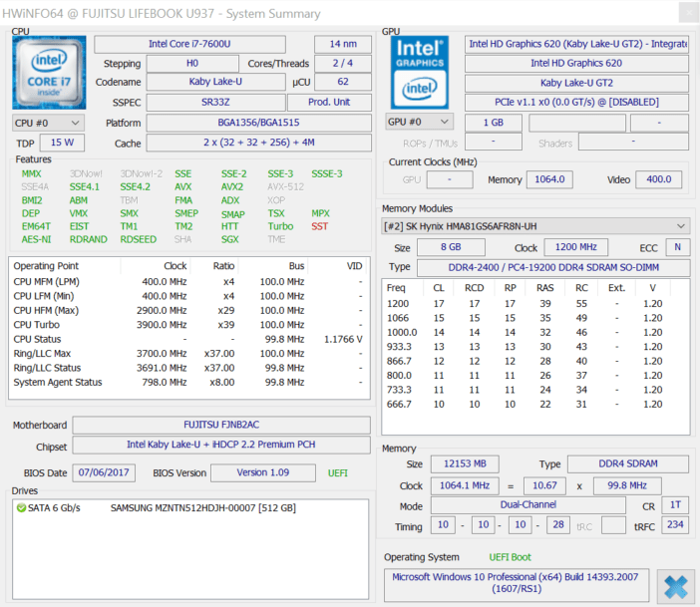The width and height of the screenshot is (700, 607).
Task: Click the green UEFI label by BIOS version
Action: 337,473
